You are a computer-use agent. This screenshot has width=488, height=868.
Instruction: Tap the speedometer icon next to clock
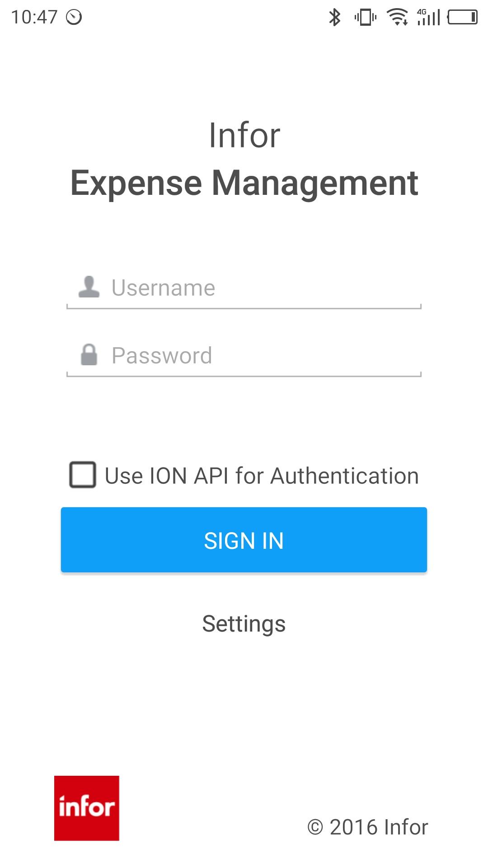tap(74, 17)
